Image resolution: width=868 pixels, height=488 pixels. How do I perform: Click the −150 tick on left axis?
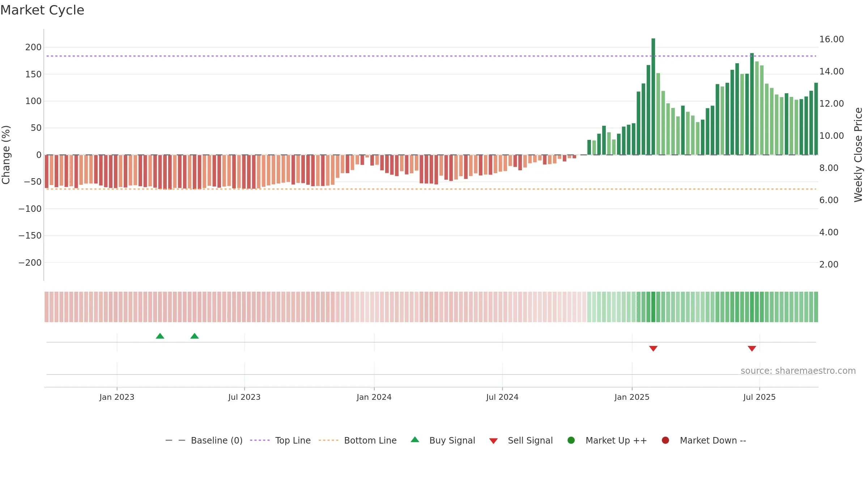(30, 236)
